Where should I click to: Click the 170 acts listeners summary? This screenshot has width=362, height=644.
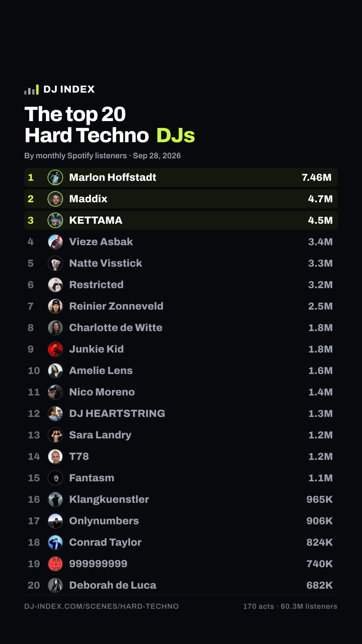290,606
